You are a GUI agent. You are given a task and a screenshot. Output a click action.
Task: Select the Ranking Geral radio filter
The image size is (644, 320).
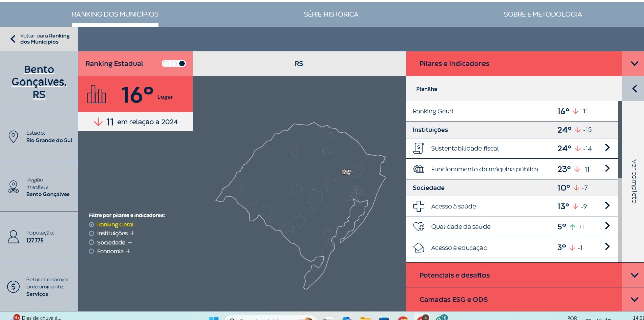91,225
